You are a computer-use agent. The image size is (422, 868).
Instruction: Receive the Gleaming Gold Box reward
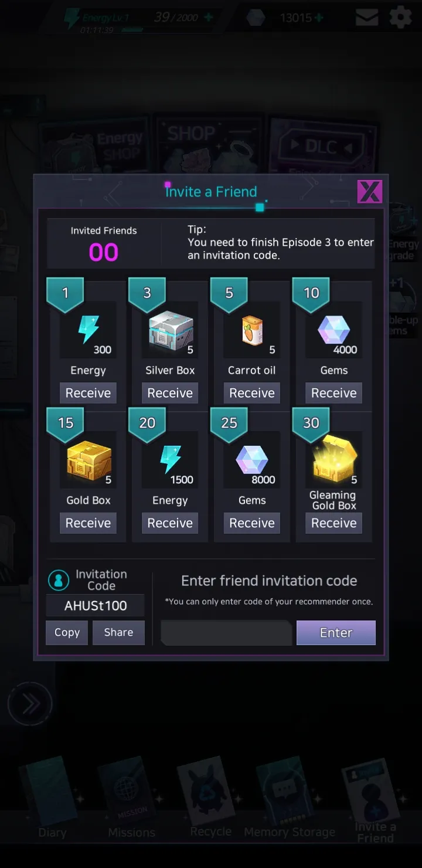click(x=333, y=523)
